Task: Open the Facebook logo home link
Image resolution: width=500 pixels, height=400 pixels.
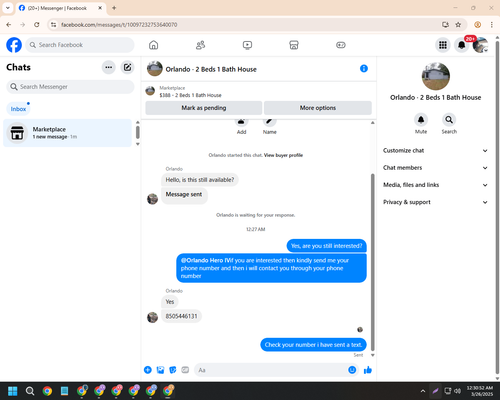Action: click(x=14, y=45)
